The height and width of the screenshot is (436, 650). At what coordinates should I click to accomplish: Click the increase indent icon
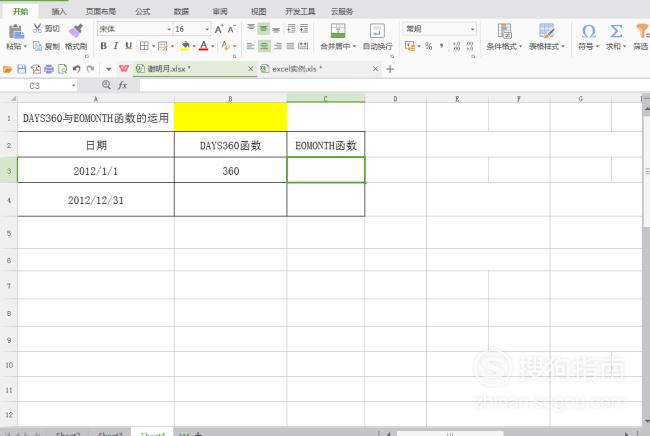point(304,29)
